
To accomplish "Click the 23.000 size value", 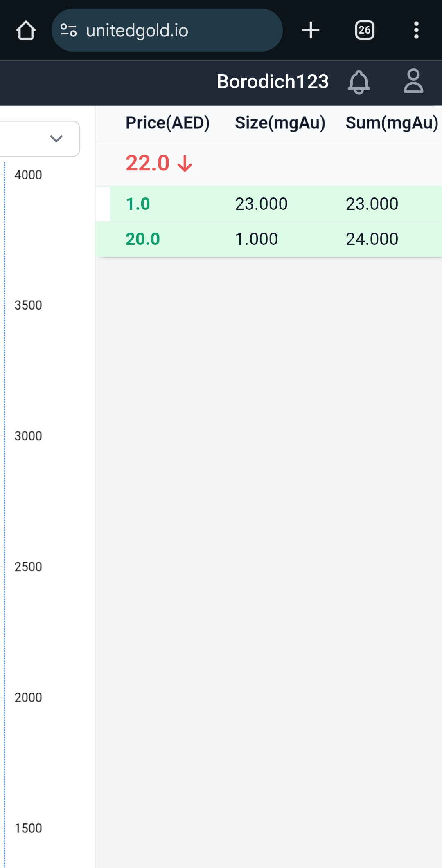I will (261, 204).
